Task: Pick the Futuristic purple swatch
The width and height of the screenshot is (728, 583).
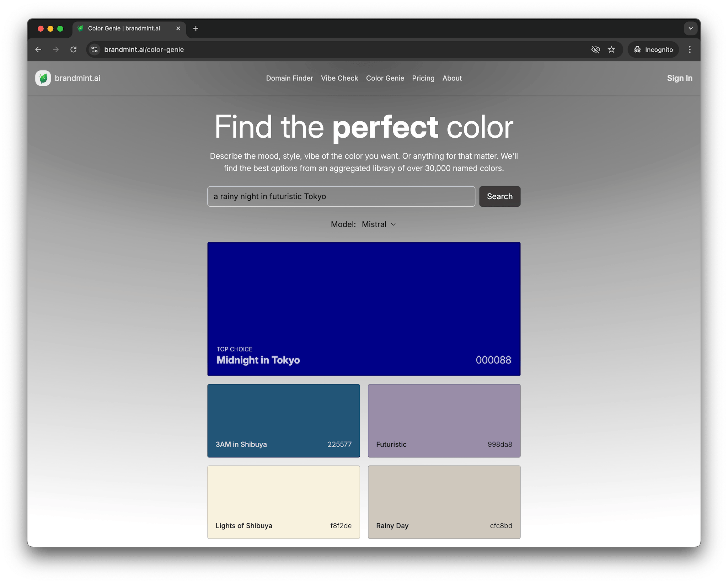Action: 444,420
